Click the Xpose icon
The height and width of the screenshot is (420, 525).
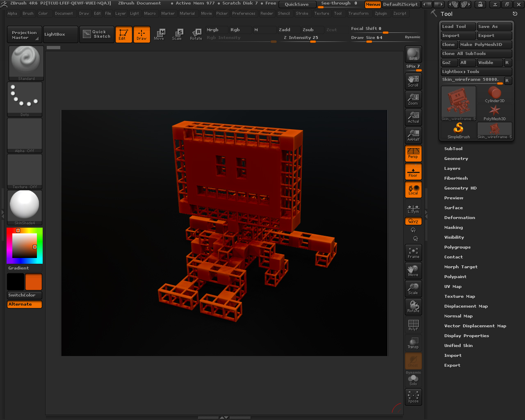click(x=413, y=396)
